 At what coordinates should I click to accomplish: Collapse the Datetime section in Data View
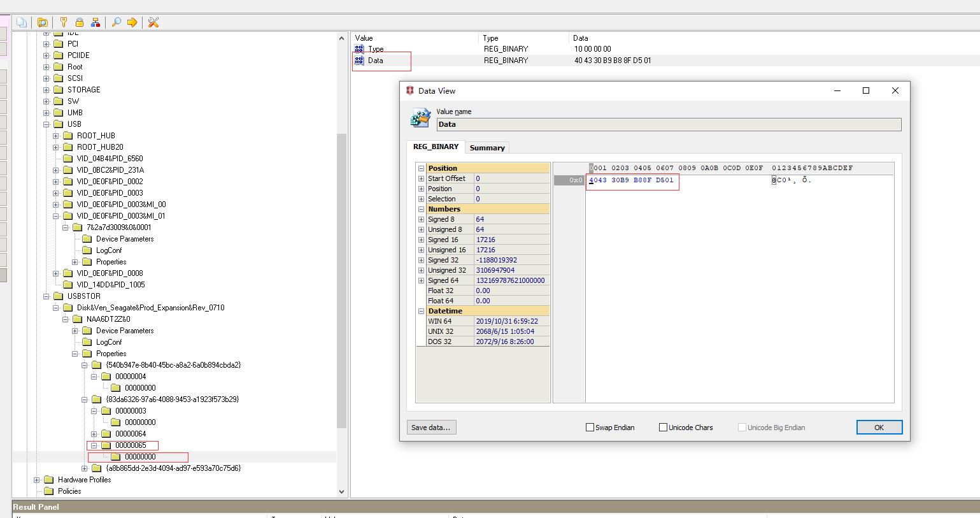(x=421, y=311)
